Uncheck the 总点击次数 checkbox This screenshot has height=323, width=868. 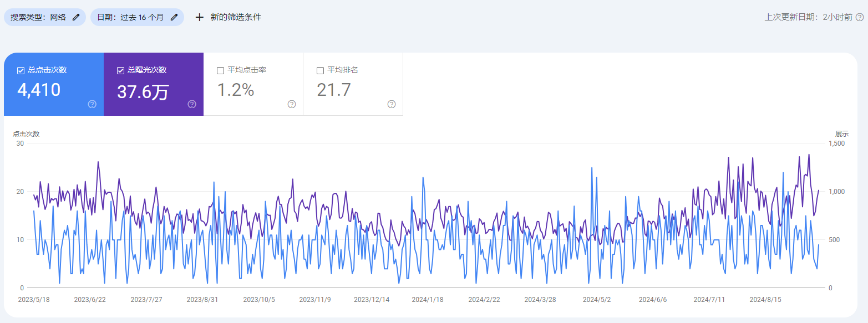(21, 70)
